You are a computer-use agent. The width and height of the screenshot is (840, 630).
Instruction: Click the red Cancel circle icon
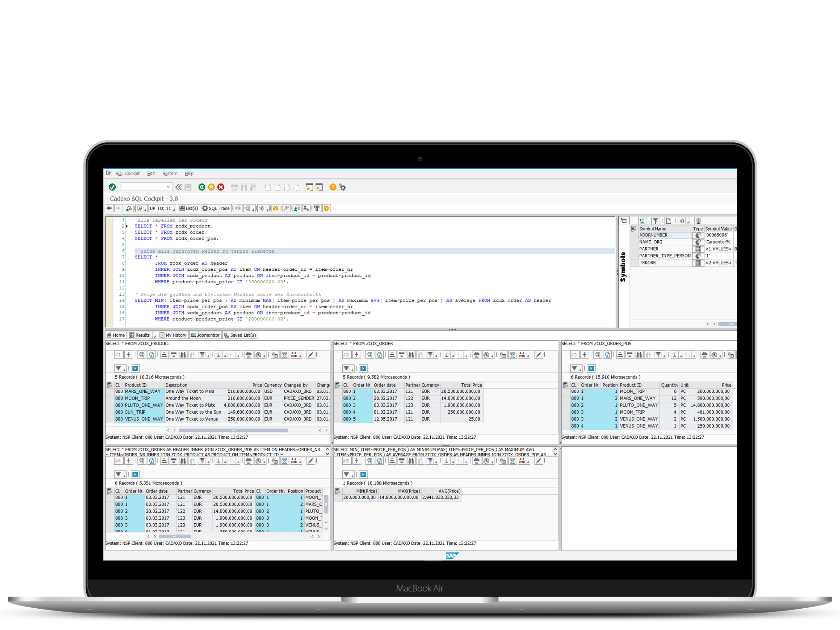(x=221, y=187)
